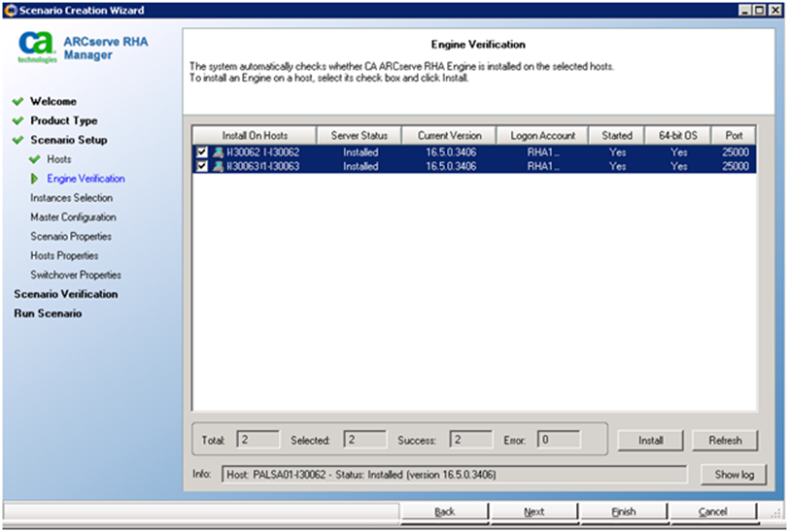
Task: Click the Scenario Creation Wizard title icon
Action: (11, 10)
